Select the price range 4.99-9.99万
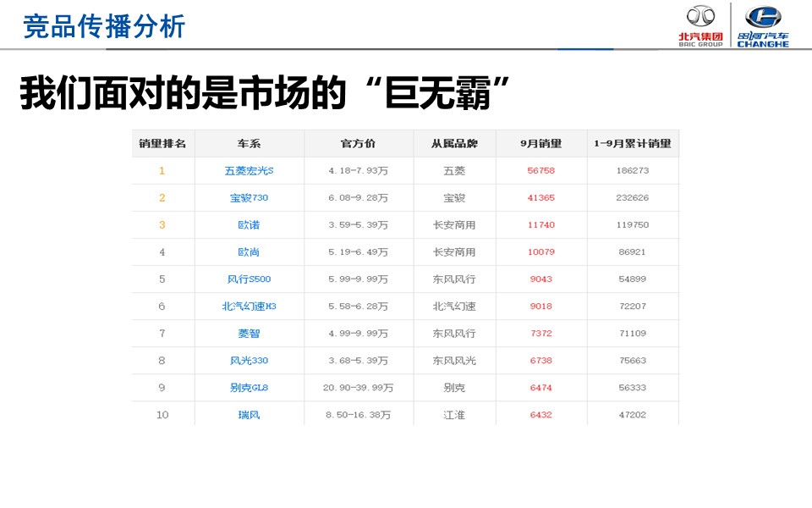 coord(358,334)
